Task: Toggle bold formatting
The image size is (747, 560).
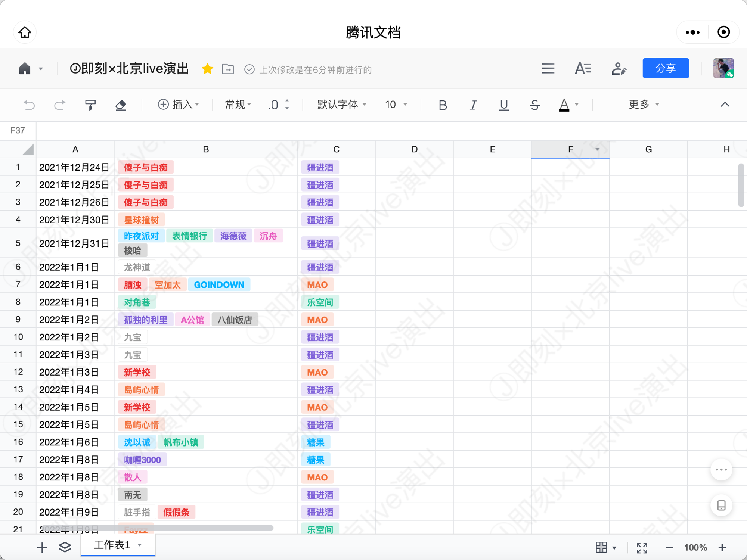Action: pos(443,105)
